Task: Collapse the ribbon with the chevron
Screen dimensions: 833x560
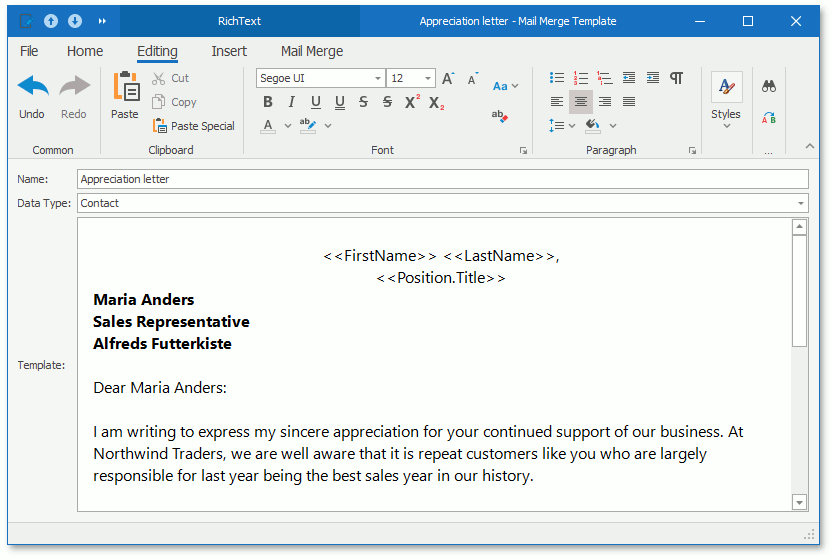Action: click(810, 146)
